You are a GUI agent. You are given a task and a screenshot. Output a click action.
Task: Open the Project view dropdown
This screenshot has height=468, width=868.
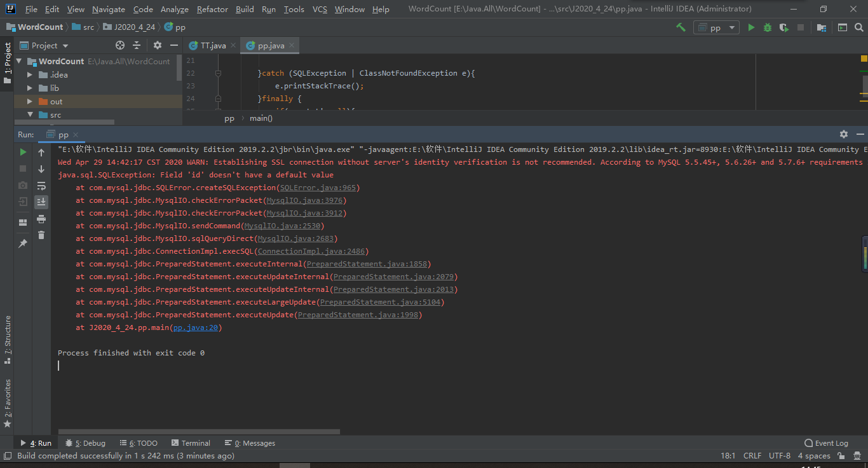click(44, 46)
